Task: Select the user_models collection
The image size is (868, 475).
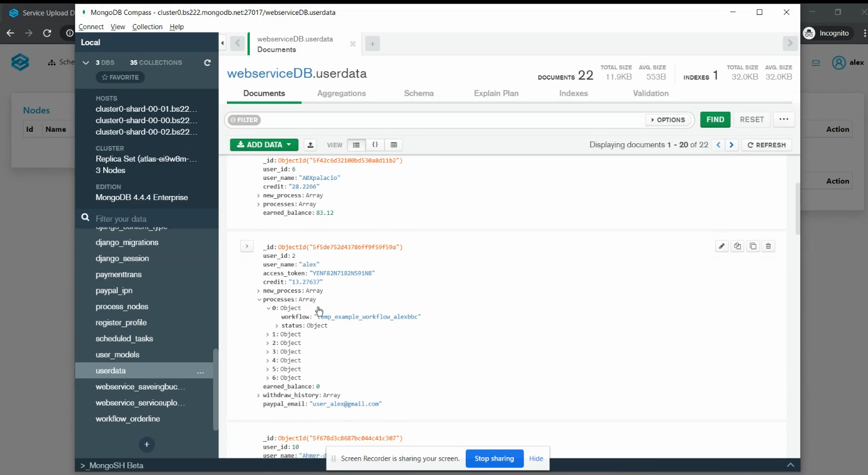Action: (x=117, y=355)
